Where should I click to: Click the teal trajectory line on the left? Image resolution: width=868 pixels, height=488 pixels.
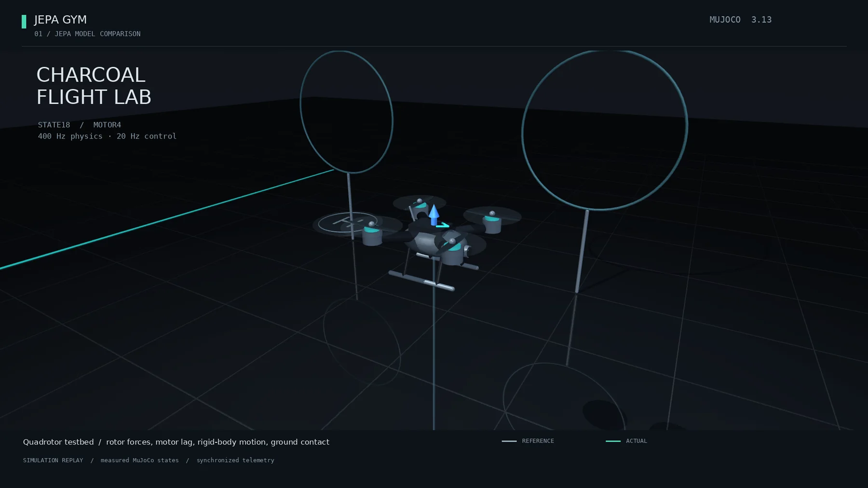coord(166,219)
